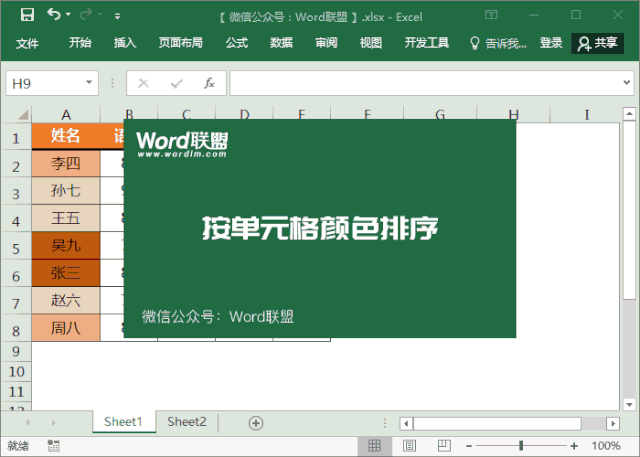Switch to the 插入 ribbon tab
640x457 pixels.
[125, 42]
